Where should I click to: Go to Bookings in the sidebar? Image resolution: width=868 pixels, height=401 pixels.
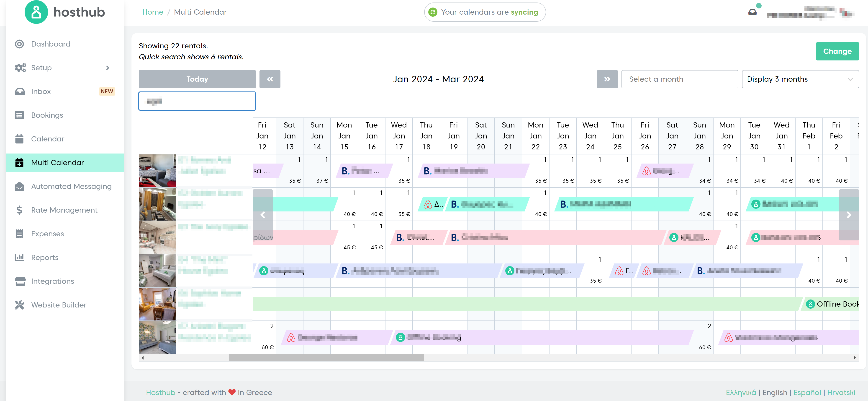tap(47, 115)
